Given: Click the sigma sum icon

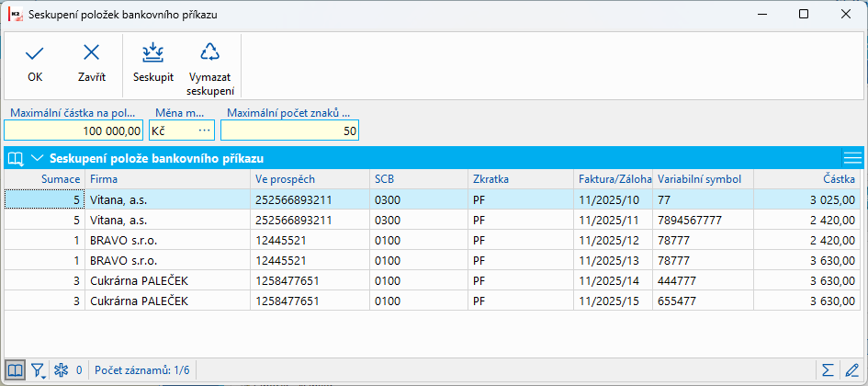Looking at the screenshot, I should click(x=828, y=370).
